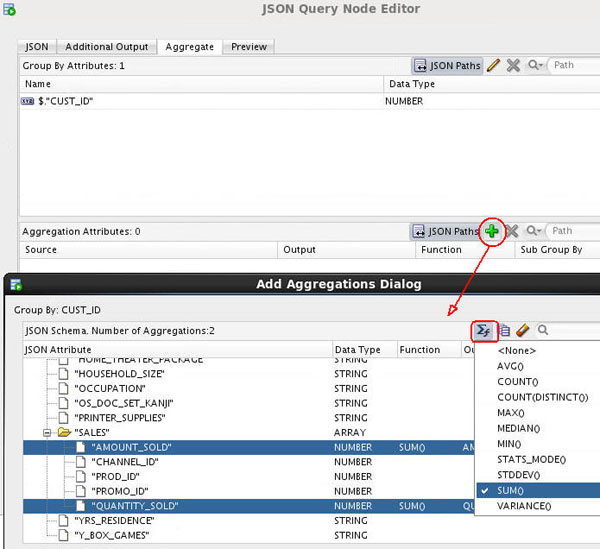The image size is (600, 549).
Task: Select "Y_BOX_GAMES" attribute
Action: pos(112,535)
